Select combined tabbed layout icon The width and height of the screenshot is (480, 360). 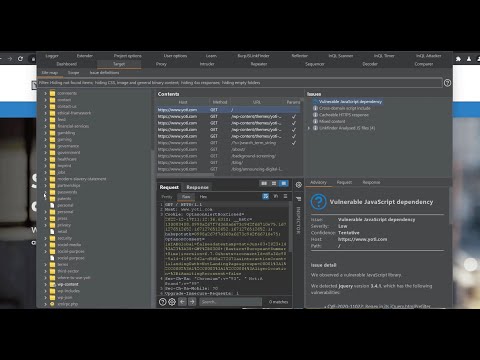click(284, 183)
